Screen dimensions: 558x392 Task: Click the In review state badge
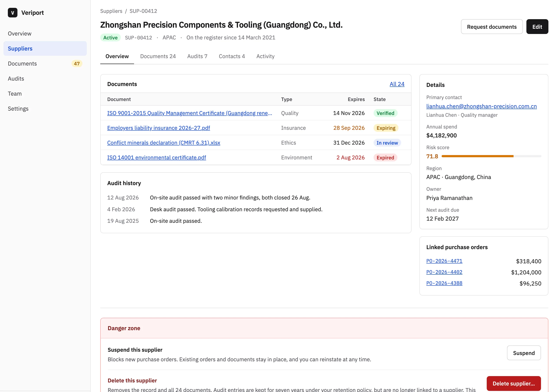click(x=387, y=143)
